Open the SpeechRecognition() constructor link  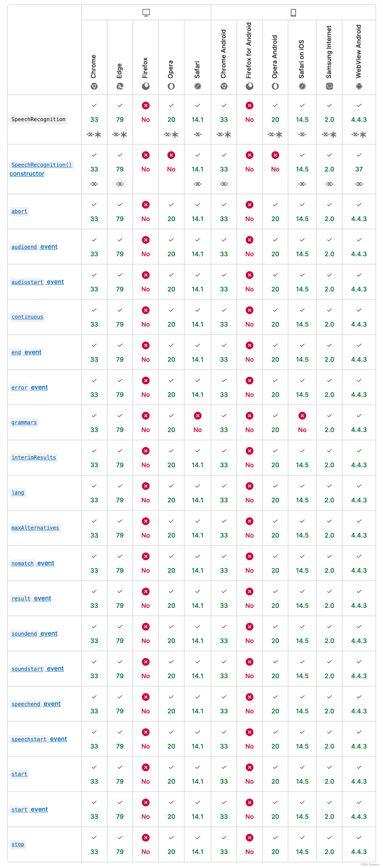point(41,169)
